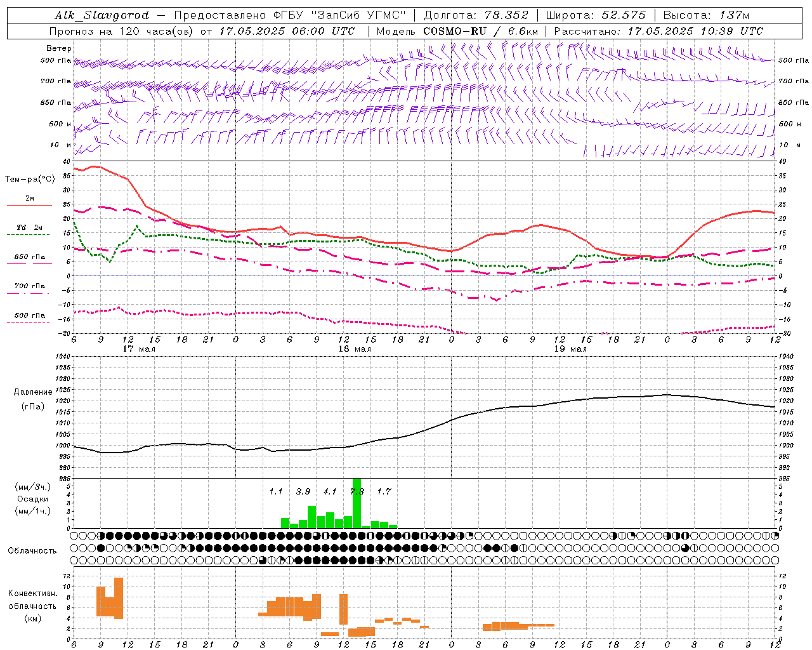Click the '500 м' wind level label at left
Image resolution: width=812 pixels, height=650 pixels.
point(60,124)
